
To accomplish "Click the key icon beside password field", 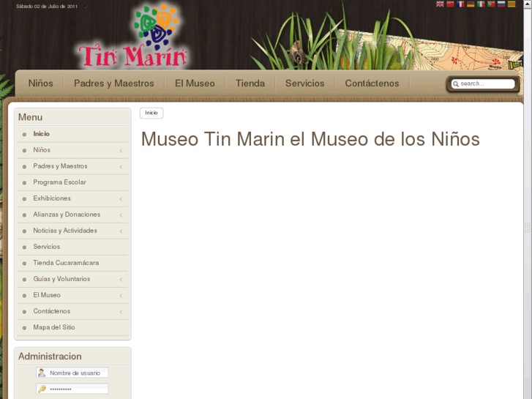I will [42, 389].
